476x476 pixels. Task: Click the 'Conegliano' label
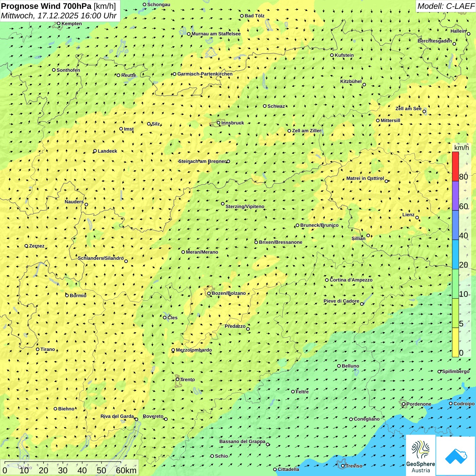click(367, 419)
